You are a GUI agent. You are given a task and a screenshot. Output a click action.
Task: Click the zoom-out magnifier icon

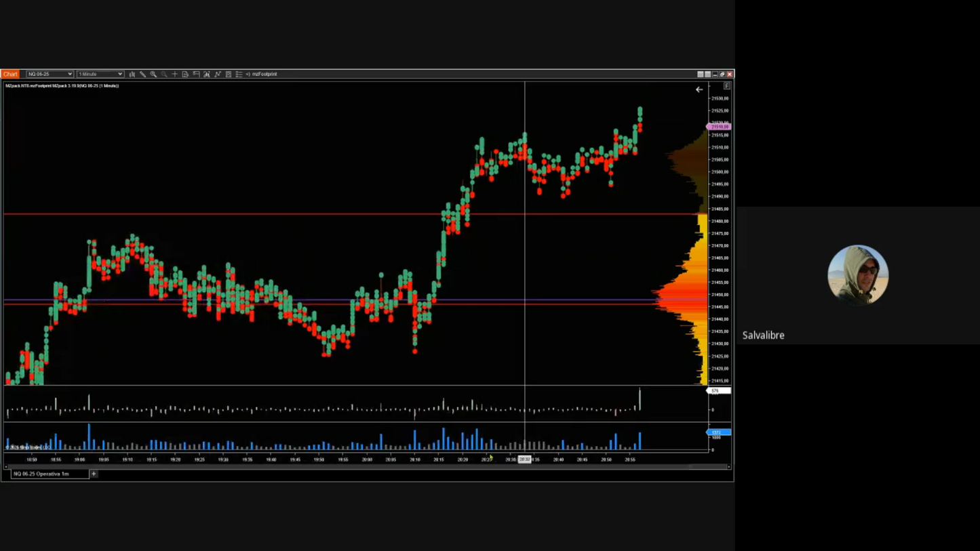164,74
